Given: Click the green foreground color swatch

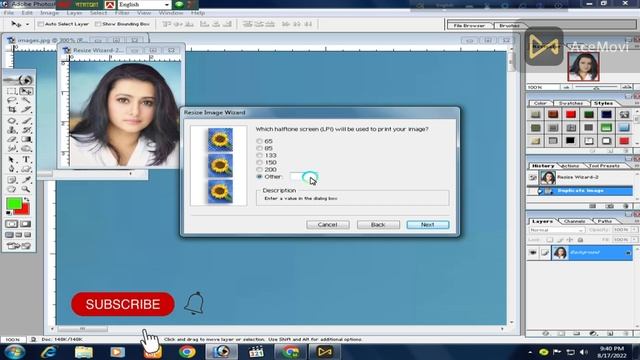Looking at the screenshot, I should point(13,203).
